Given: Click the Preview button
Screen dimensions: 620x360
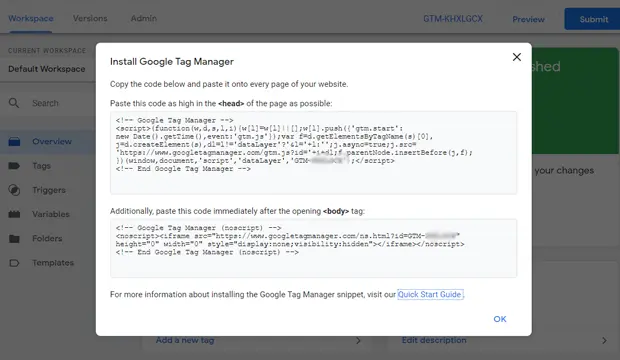Looking at the screenshot, I should (528, 19).
